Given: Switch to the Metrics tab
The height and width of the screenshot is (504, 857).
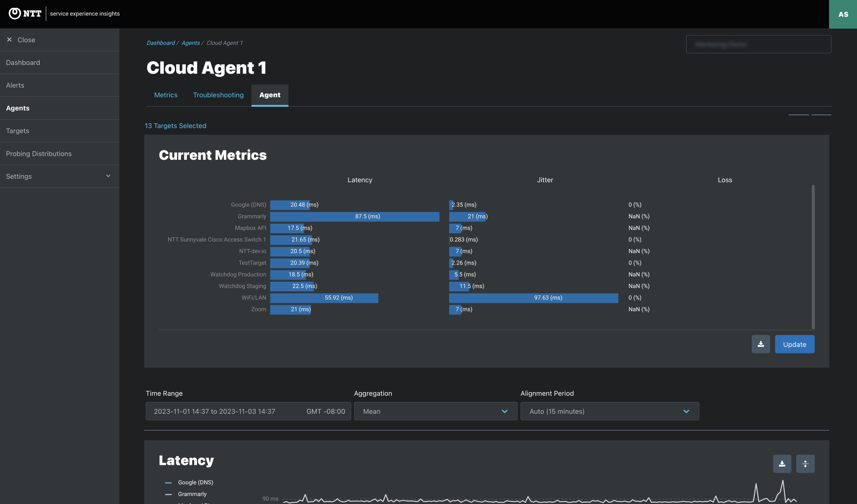Looking at the screenshot, I should pos(166,95).
